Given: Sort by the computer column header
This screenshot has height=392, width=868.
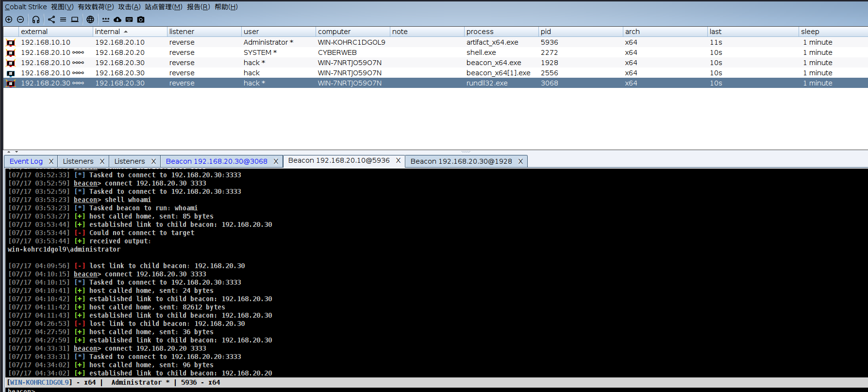Looking at the screenshot, I should pos(352,32).
